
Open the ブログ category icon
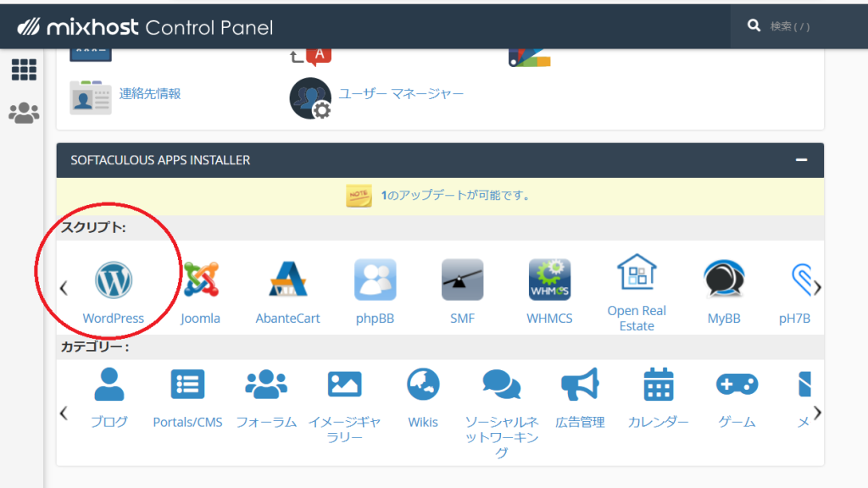coord(109,385)
